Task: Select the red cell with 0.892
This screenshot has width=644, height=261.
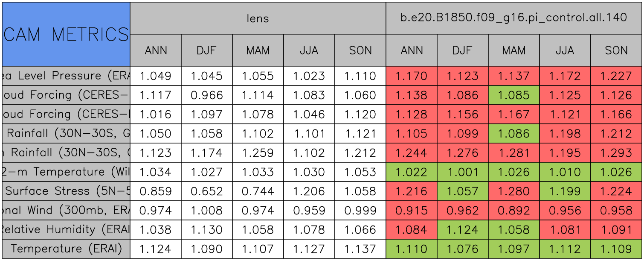Action: pyautogui.click(x=513, y=210)
